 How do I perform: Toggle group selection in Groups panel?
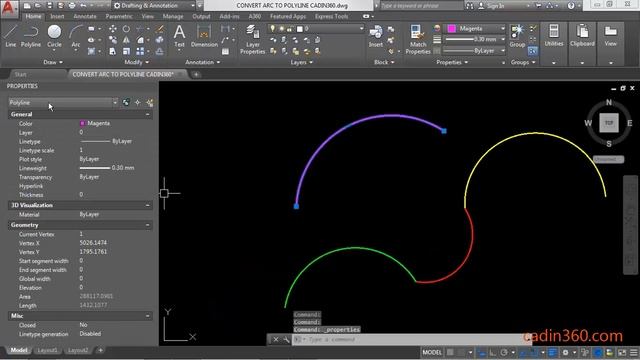click(533, 51)
